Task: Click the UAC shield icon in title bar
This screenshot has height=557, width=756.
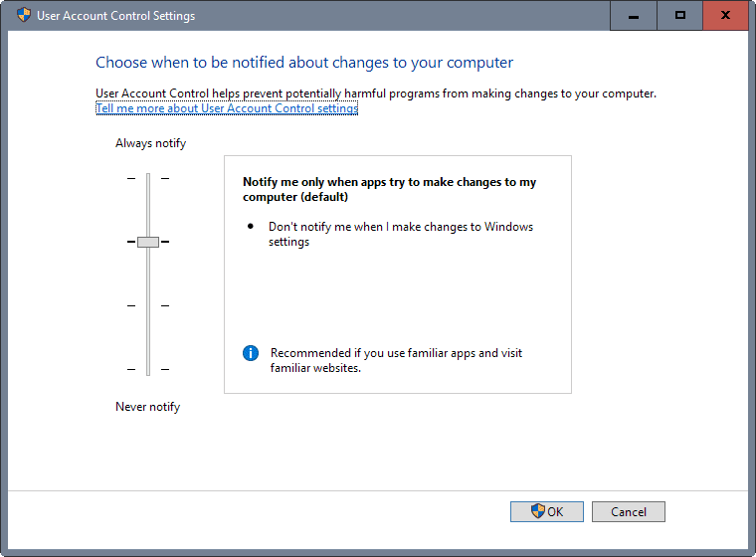Action: [24, 15]
